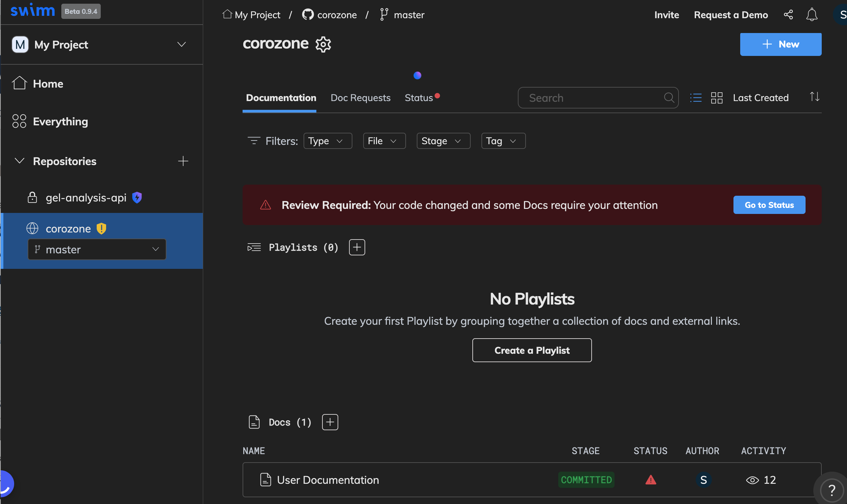Image resolution: width=847 pixels, height=504 pixels.
Task: Click the New button
Action: (780, 44)
